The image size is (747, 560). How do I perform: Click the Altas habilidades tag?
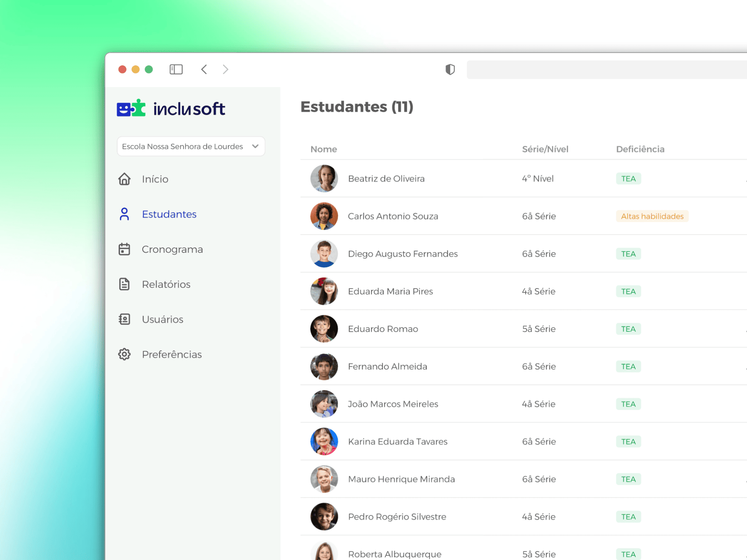click(652, 216)
